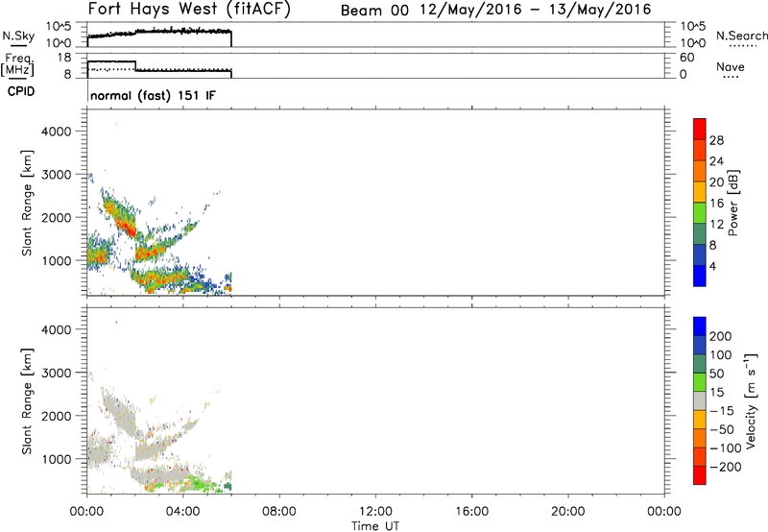Click the 'Freq. [MHz]' label
Viewport: 768px width, 532px height.
click(x=17, y=64)
